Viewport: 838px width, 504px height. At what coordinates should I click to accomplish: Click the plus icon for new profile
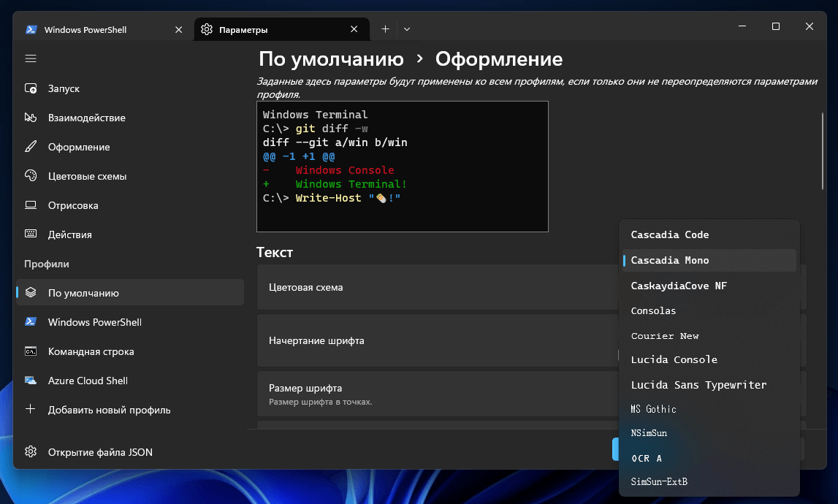point(31,409)
